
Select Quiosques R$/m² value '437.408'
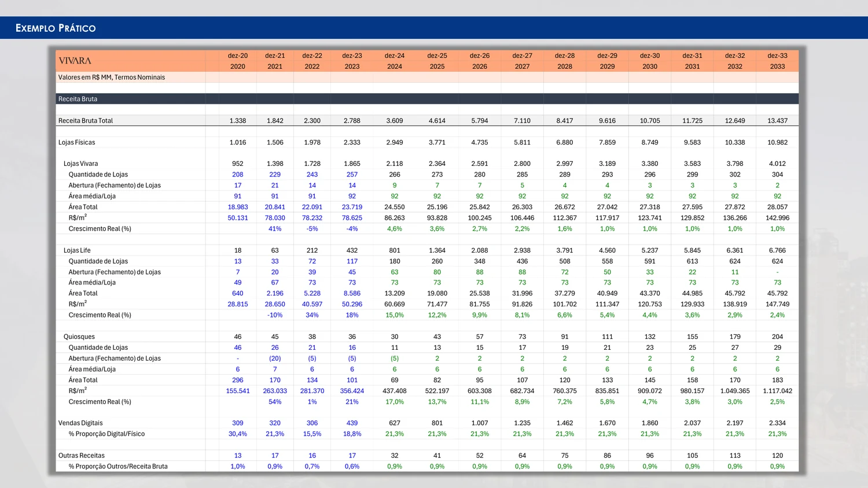(395, 391)
